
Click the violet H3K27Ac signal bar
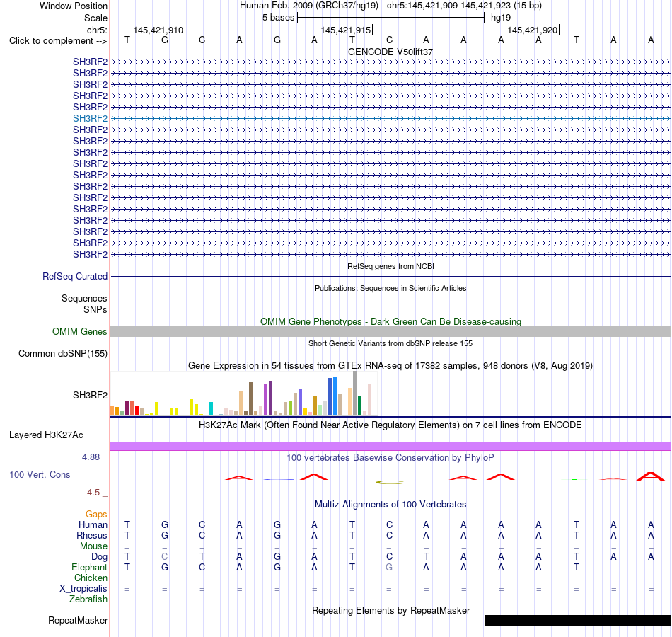click(390, 447)
